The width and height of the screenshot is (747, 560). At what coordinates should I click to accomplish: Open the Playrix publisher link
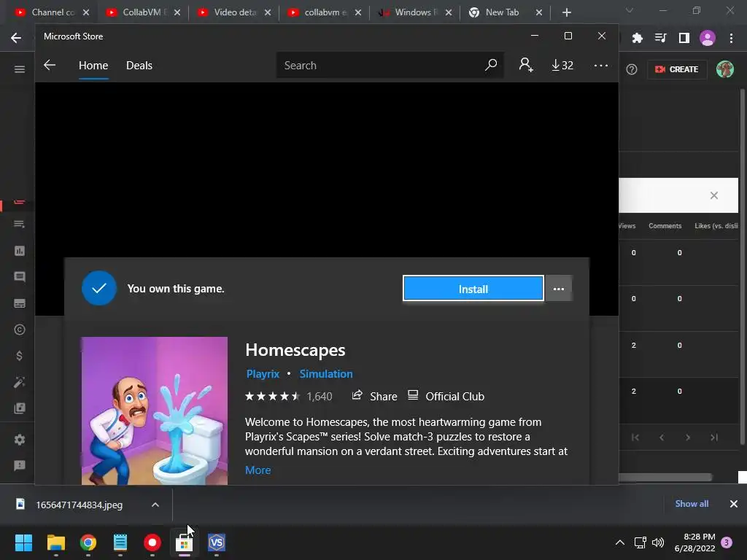[263, 374]
